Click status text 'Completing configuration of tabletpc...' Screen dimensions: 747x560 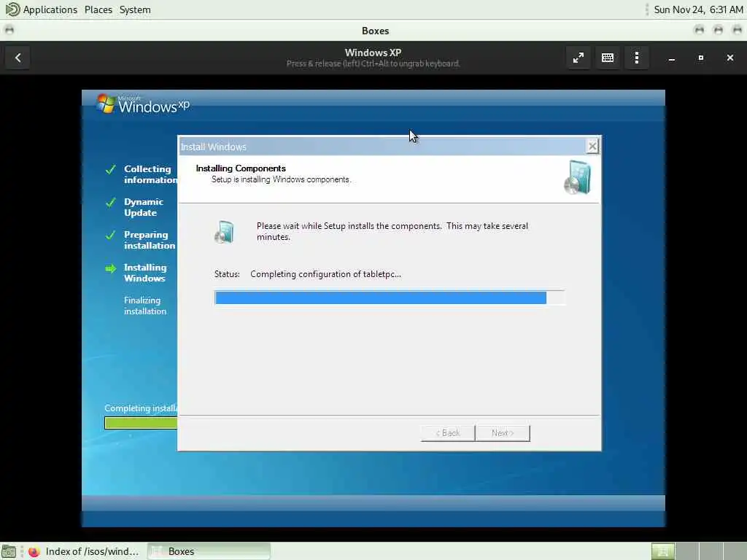click(326, 274)
